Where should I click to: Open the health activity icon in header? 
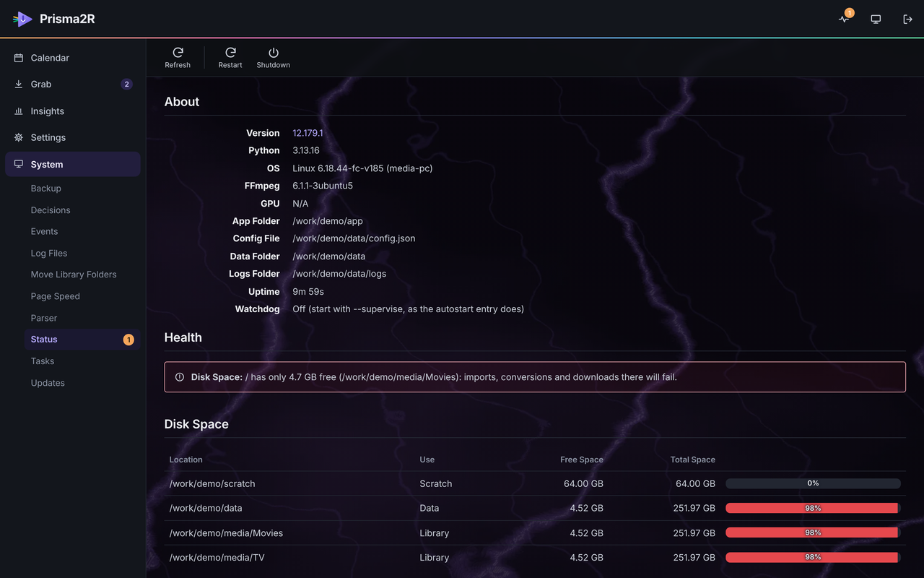(844, 19)
